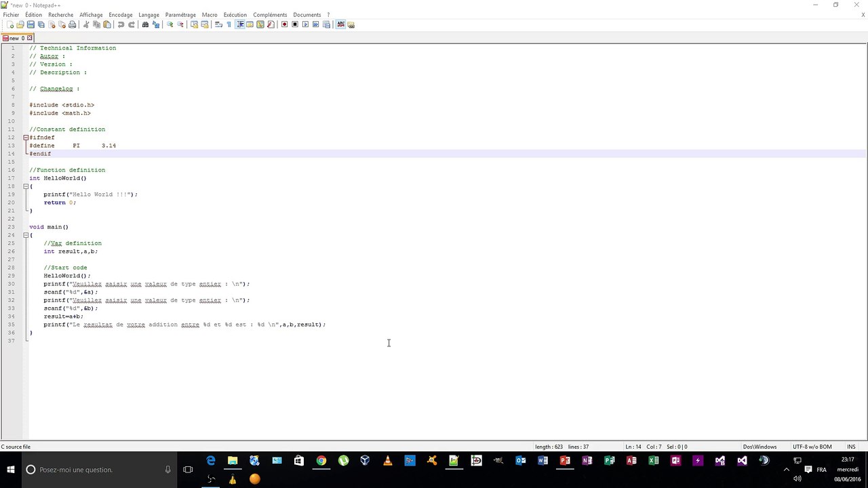Toggle the ABC spell-check toolbar button

340,24
